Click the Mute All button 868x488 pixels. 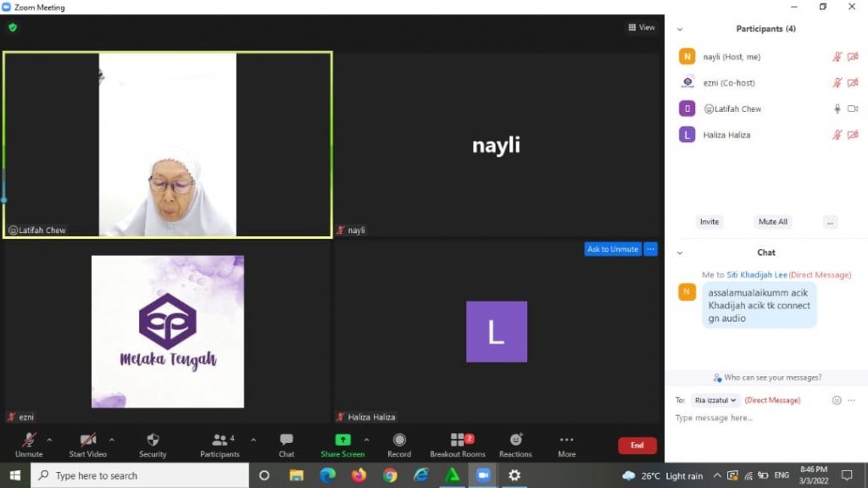[772, 222]
